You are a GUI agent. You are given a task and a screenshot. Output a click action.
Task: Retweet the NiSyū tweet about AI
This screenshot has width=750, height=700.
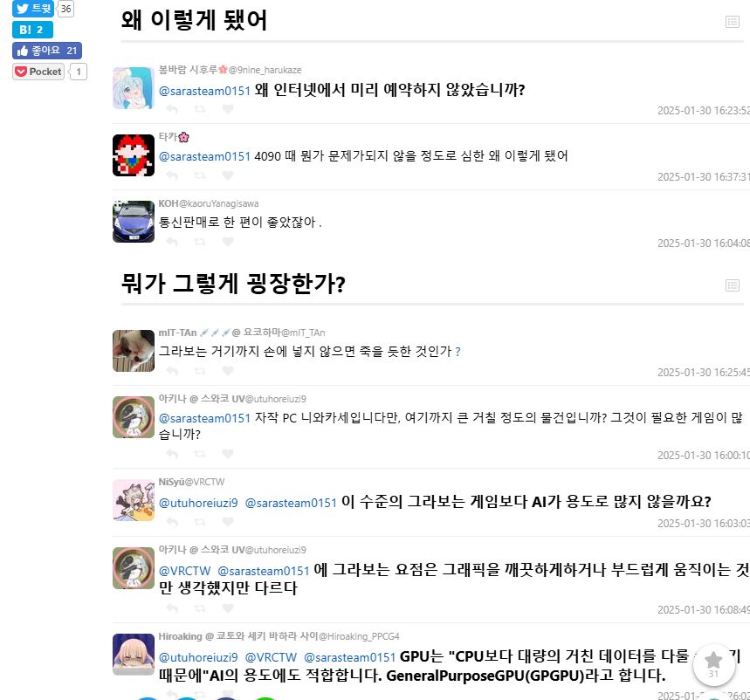[x=200, y=522]
